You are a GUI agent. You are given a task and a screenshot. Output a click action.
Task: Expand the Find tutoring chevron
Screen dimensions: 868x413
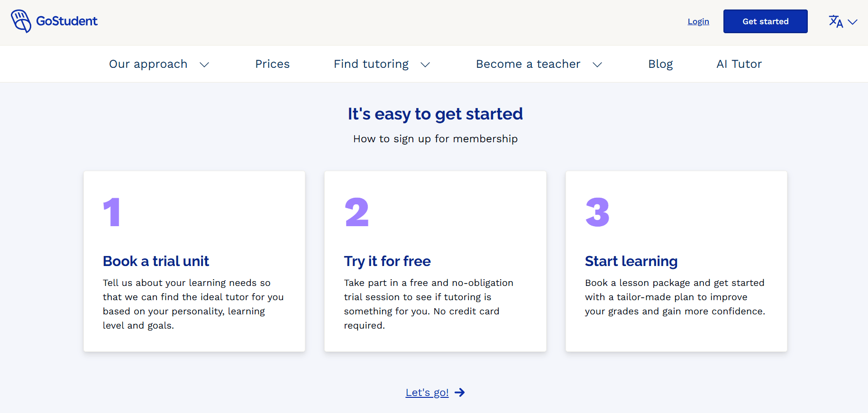425,64
